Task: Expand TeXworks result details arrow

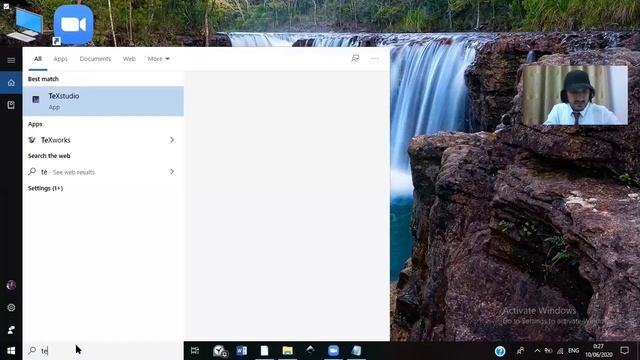Action: tap(172, 140)
